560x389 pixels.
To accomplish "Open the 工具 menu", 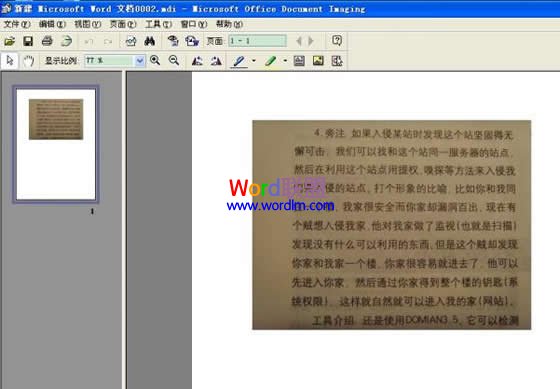I will (158, 24).
